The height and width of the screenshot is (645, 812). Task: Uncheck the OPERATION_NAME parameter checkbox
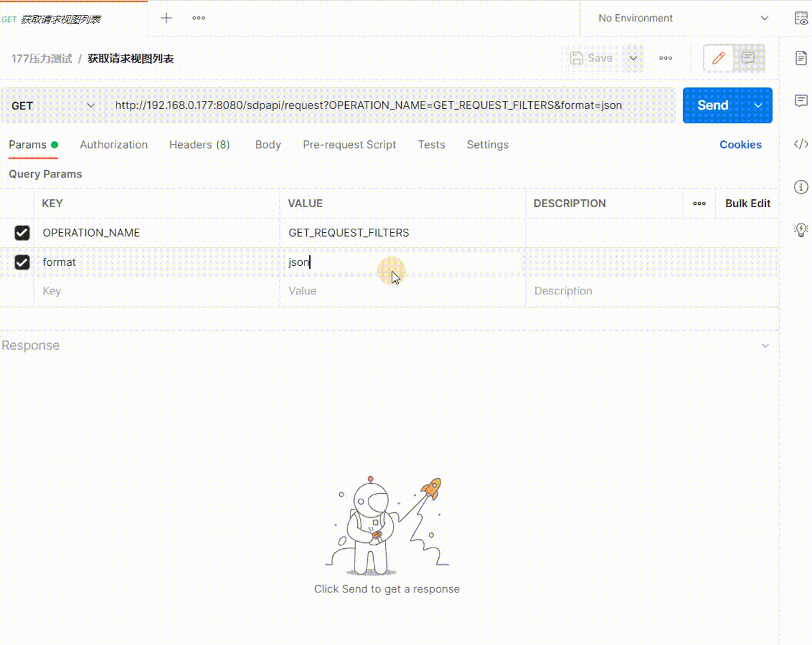coord(22,233)
